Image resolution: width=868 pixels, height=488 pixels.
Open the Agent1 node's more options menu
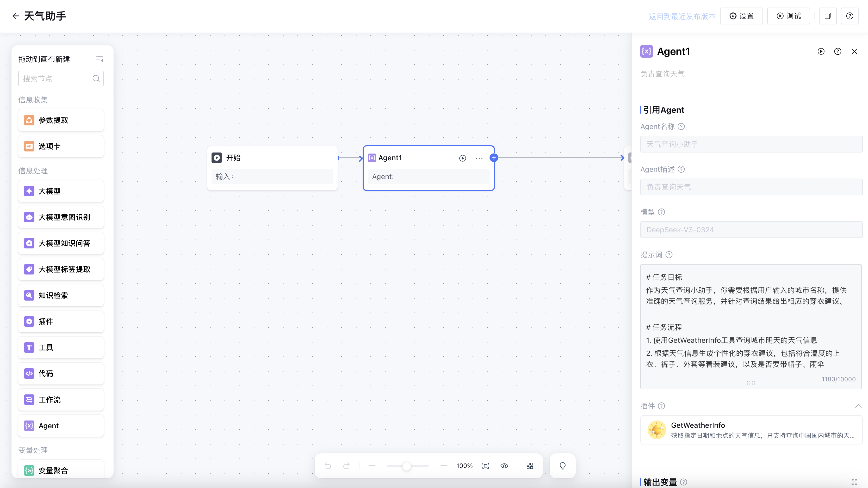click(479, 158)
